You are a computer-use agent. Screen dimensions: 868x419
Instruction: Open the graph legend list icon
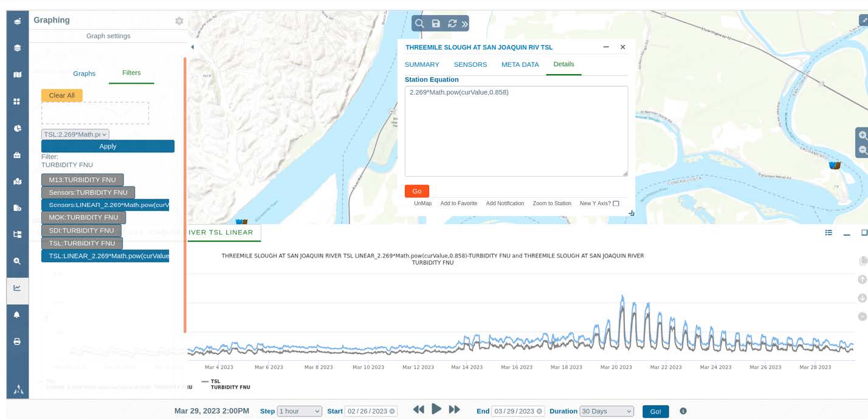pos(828,233)
